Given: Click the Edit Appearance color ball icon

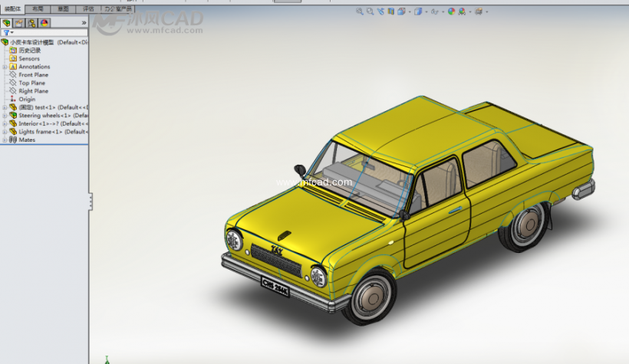Looking at the screenshot, I should click(451, 11).
